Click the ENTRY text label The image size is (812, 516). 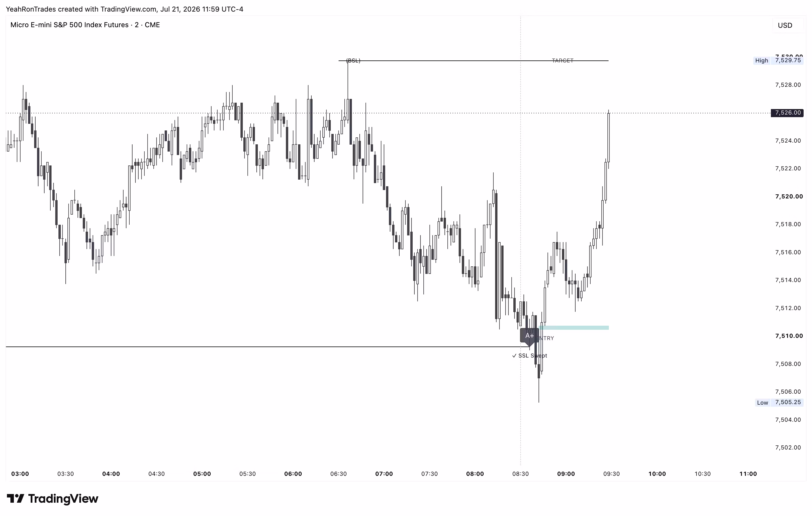point(545,338)
